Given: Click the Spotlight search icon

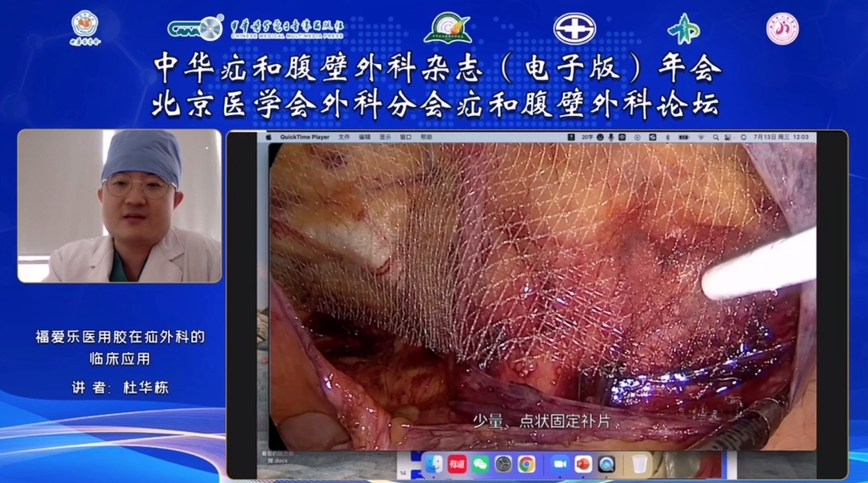Looking at the screenshot, I should tap(715, 137).
